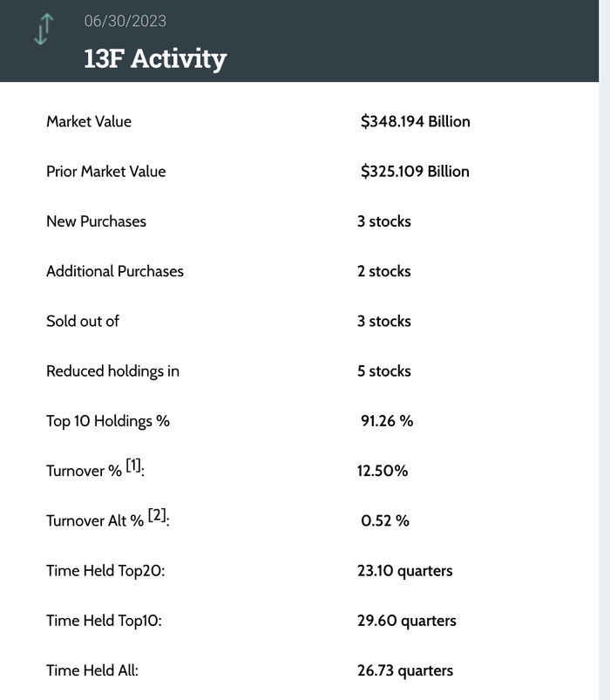The height and width of the screenshot is (700, 610).
Task: Click the Time Held All label
Action: 92,670
